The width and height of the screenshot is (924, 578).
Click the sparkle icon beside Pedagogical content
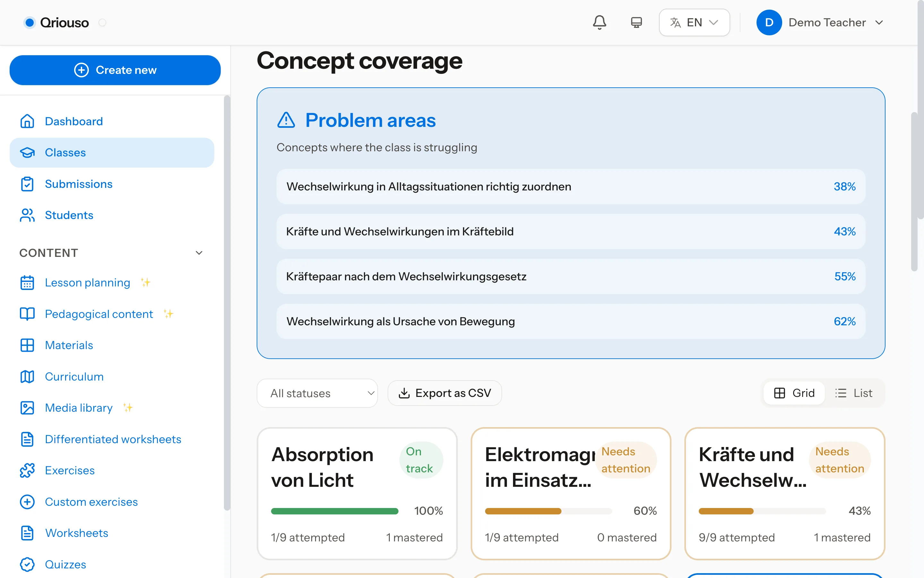coord(168,313)
